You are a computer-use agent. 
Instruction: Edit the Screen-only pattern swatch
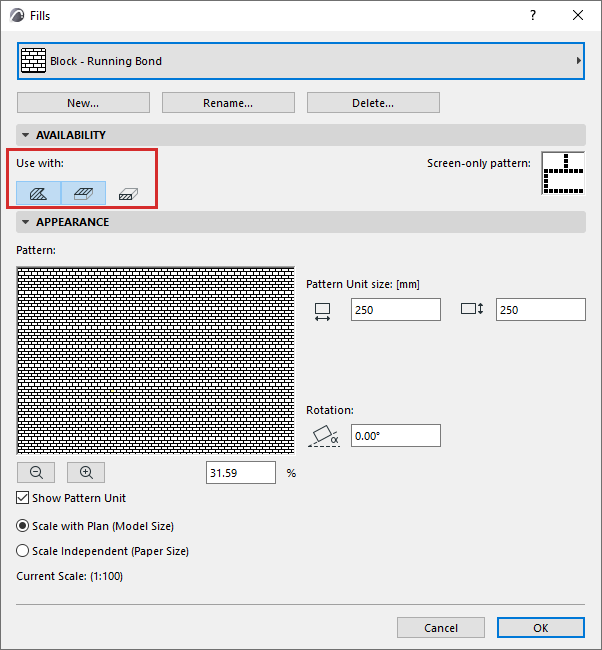tap(563, 173)
